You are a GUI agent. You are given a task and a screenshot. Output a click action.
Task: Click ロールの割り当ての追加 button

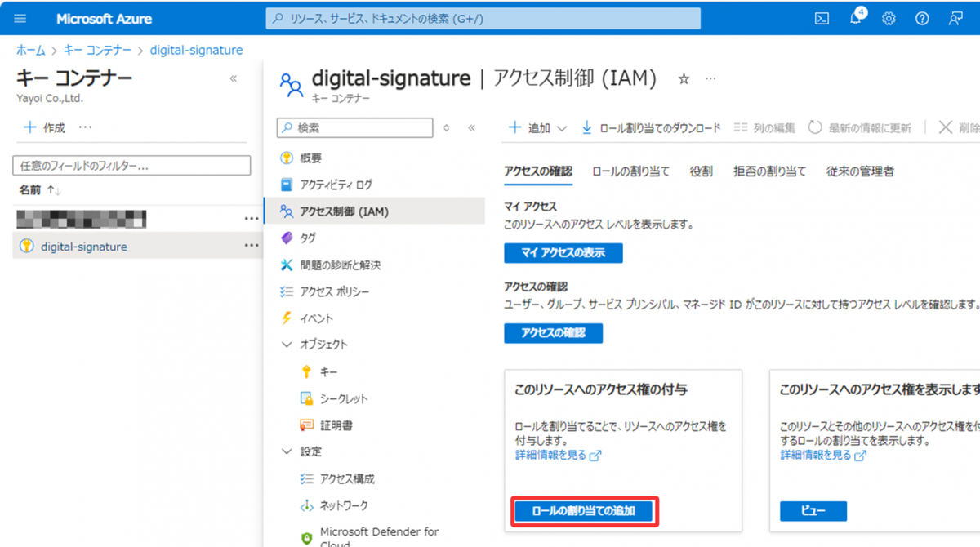pyautogui.click(x=585, y=512)
